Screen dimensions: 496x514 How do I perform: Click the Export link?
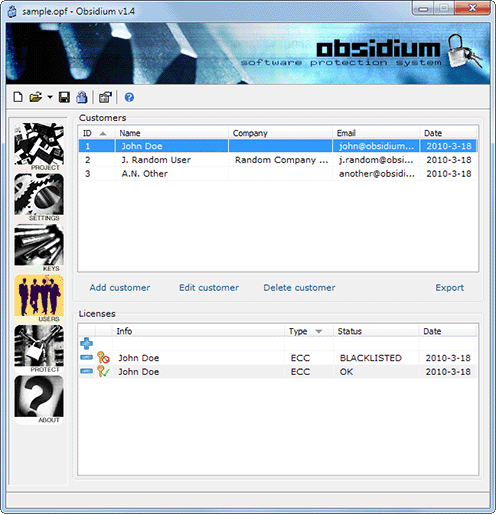449,288
